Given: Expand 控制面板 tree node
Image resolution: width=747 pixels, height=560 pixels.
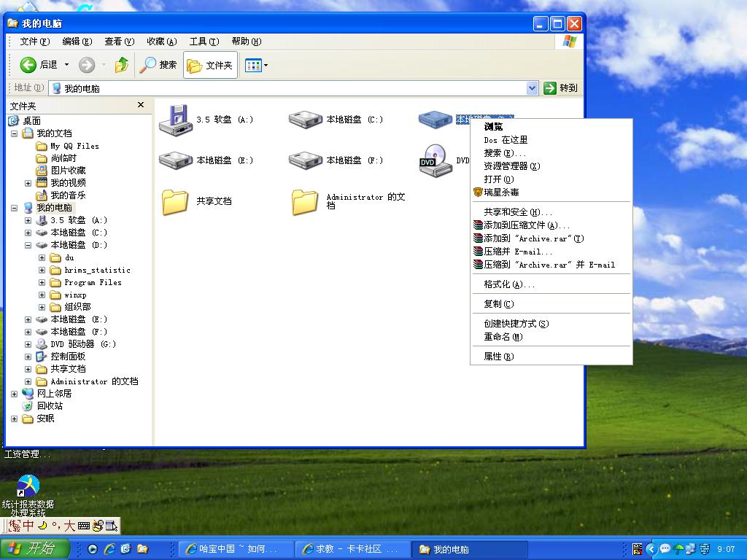Looking at the screenshot, I should [x=28, y=356].
